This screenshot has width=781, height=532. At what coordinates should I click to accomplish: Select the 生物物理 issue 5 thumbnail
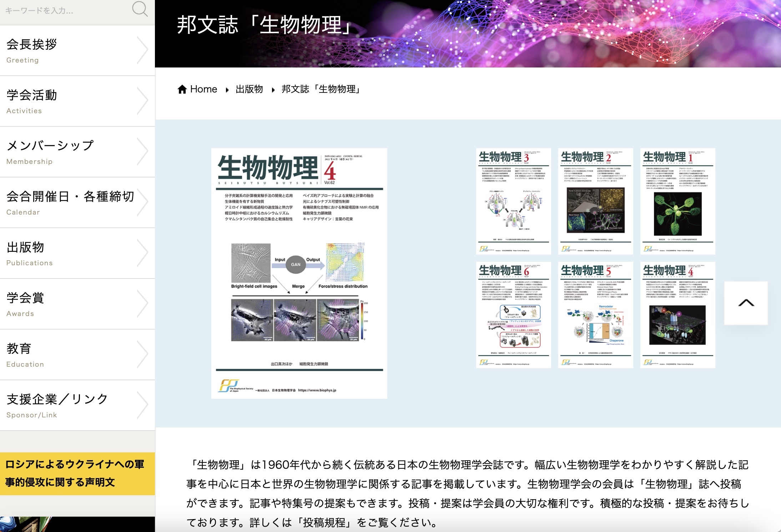[x=595, y=315]
